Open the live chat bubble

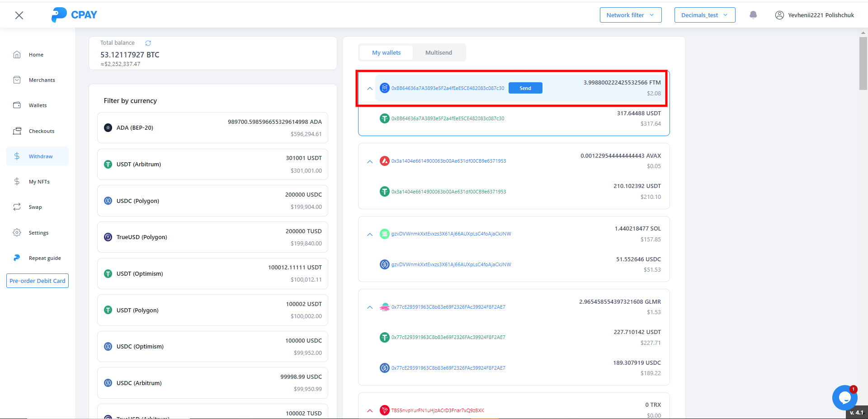click(x=844, y=398)
